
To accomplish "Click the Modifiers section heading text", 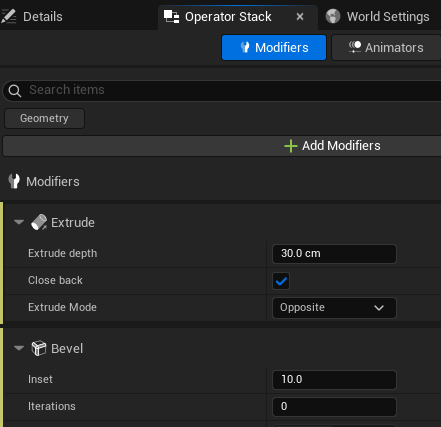I will [x=53, y=182].
